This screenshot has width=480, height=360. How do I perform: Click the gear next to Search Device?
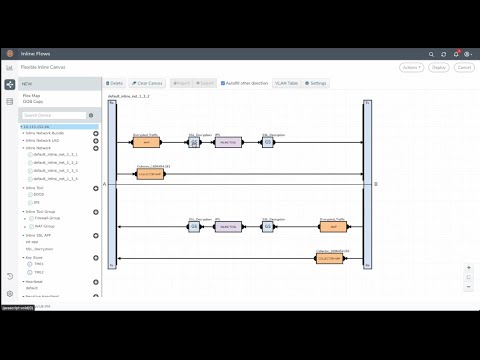pyautogui.click(x=91, y=115)
